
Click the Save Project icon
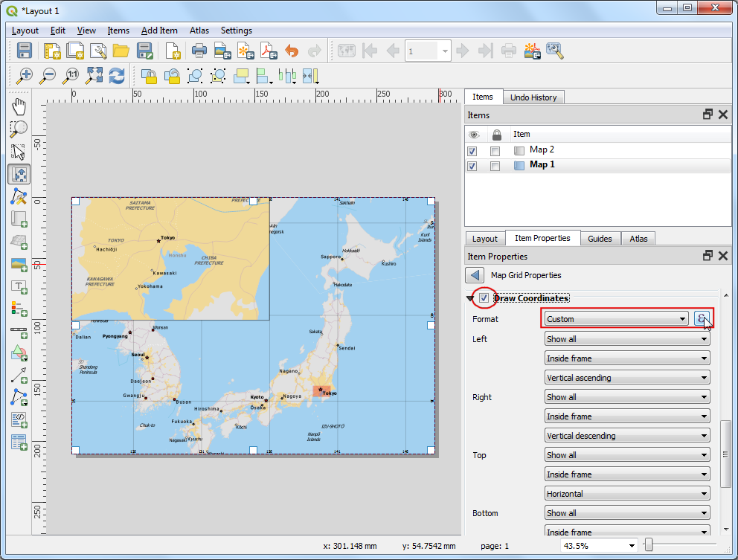point(25,51)
